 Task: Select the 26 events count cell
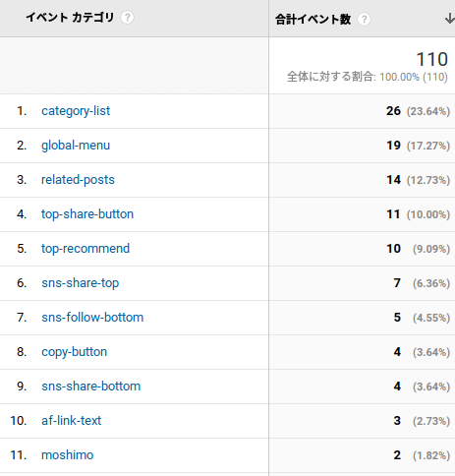click(393, 111)
